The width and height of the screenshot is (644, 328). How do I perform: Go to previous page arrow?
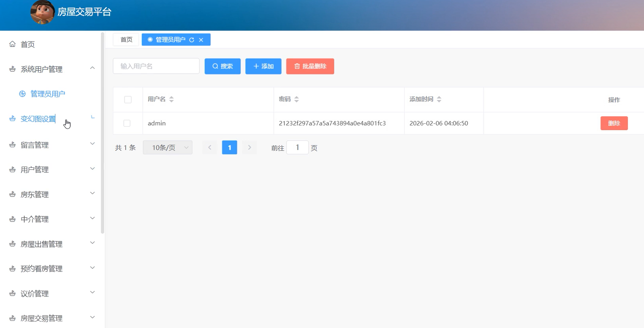click(210, 148)
